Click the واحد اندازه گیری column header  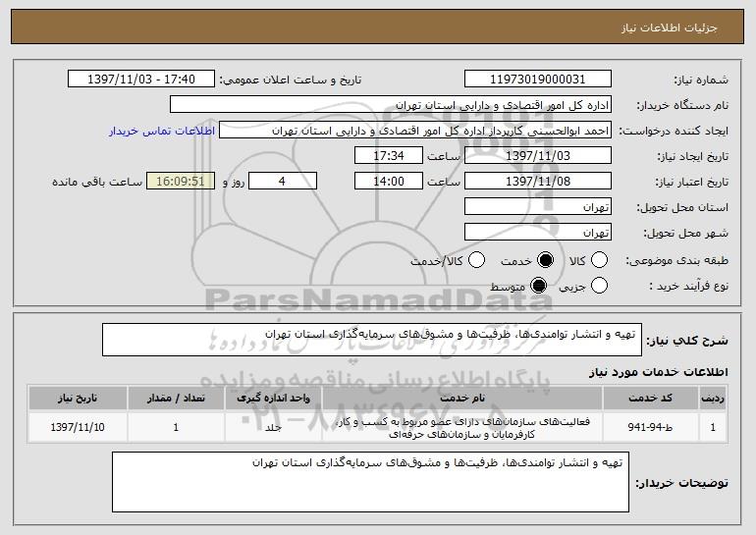coord(273,398)
